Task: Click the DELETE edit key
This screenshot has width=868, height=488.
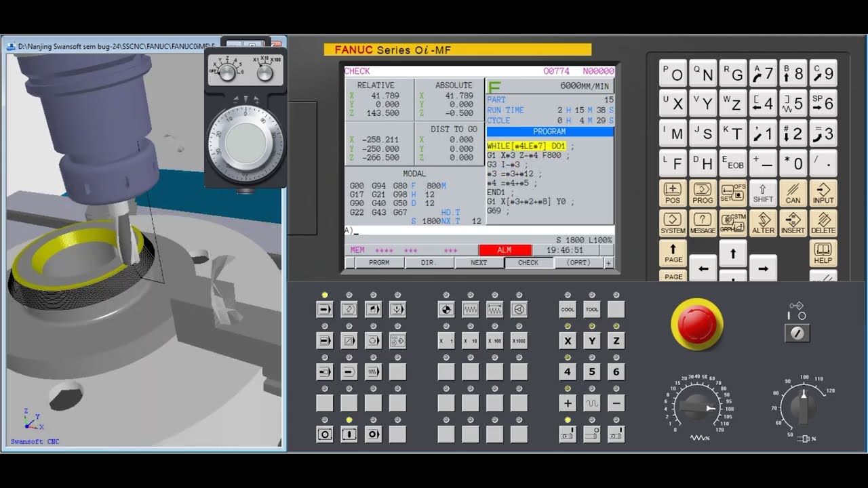Action: [x=823, y=223]
